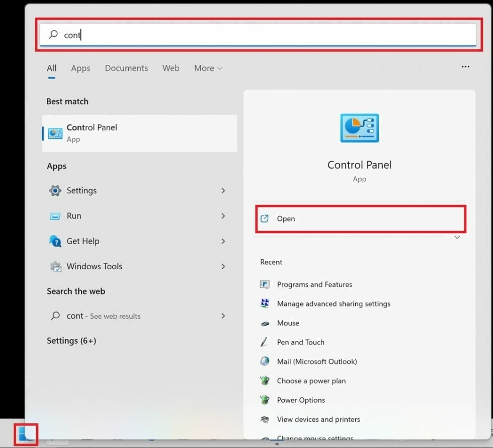Collapse the Control Panel actions panel
The image size is (493, 448).
coord(457,237)
